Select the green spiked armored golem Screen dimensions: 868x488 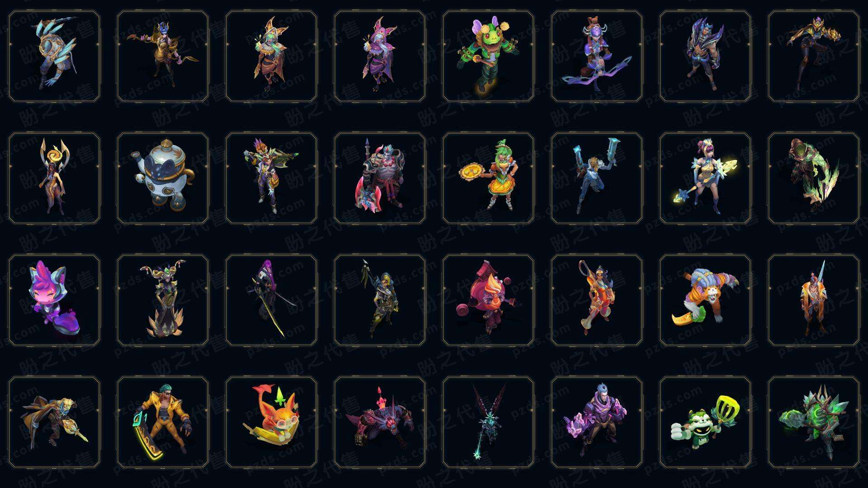click(814, 422)
